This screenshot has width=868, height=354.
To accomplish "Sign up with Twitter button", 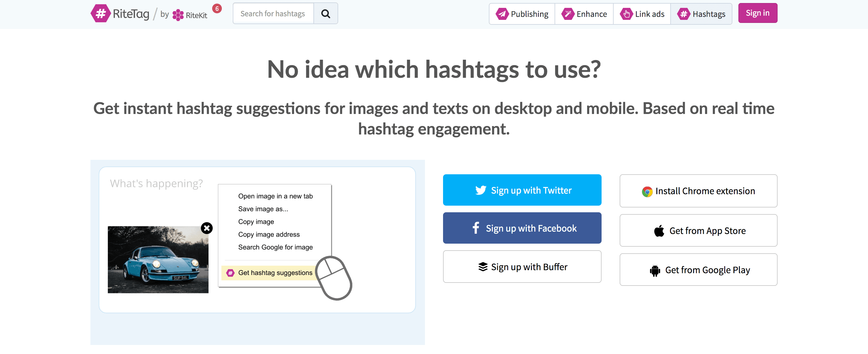I will tap(522, 190).
